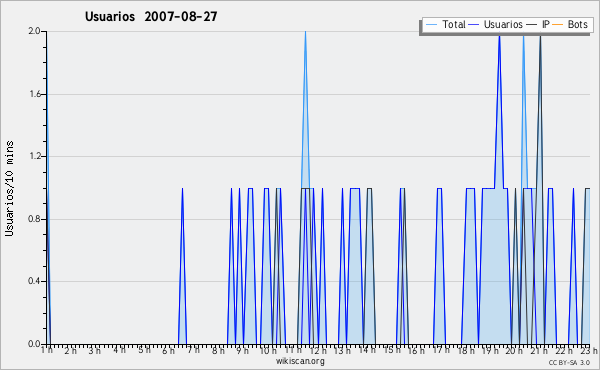The height and width of the screenshot is (370, 600).
Task: Click the '12 h' x-axis label
Action: (318, 350)
